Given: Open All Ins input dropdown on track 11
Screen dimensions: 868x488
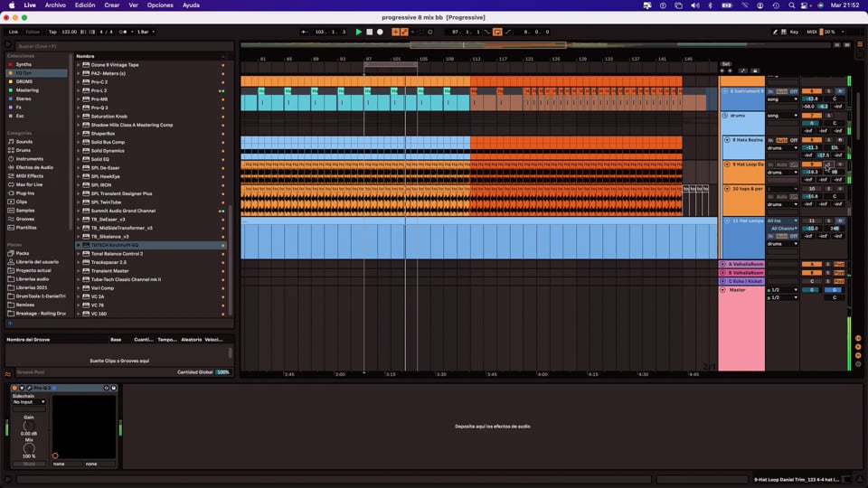Looking at the screenshot, I should [x=782, y=221].
